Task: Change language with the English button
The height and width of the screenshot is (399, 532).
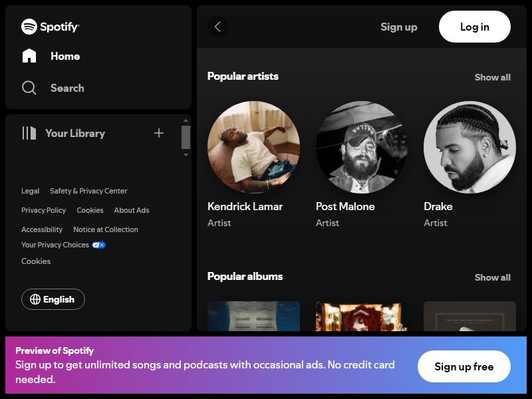Action: 53,299
